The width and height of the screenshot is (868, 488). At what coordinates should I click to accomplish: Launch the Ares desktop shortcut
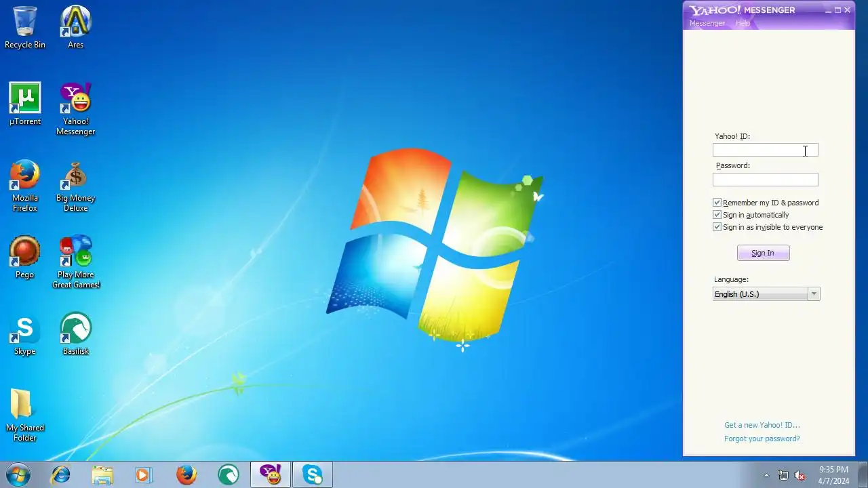click(x=75, y=27)
